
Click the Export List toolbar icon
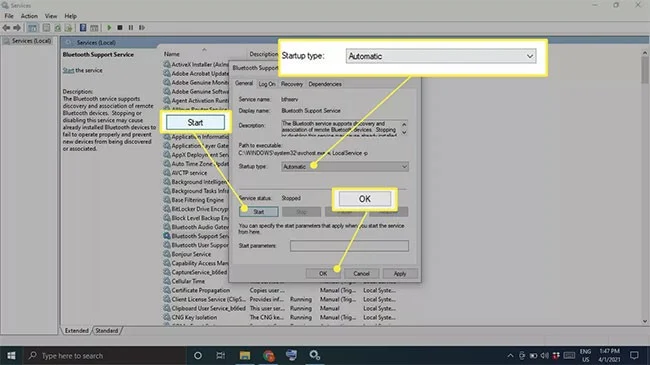[x=68, y=28]
